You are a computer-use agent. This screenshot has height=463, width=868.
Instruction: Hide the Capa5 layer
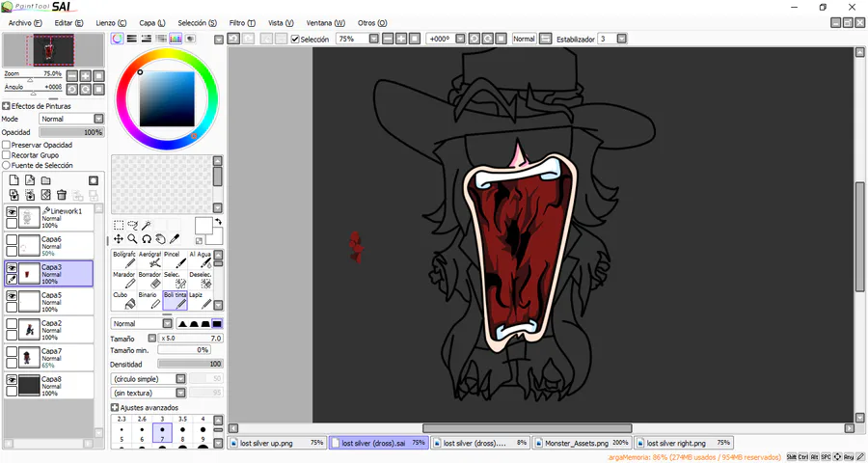pos(11,296)
